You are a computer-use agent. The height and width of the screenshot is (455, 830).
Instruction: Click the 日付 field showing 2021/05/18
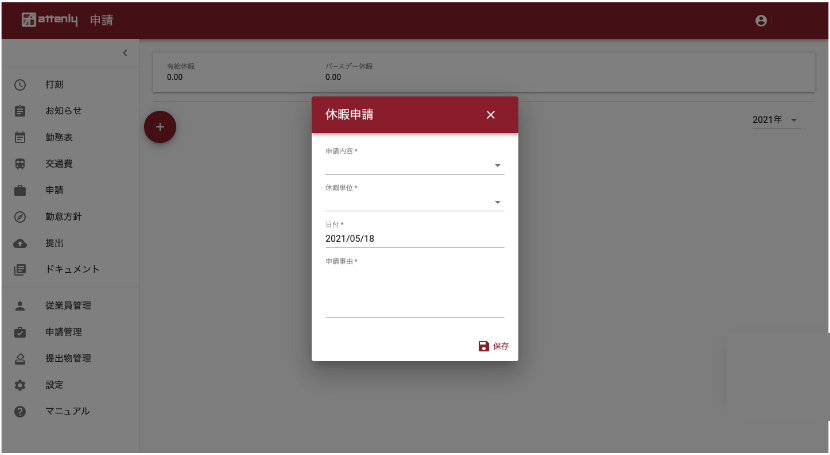click(x=414, y=239)
